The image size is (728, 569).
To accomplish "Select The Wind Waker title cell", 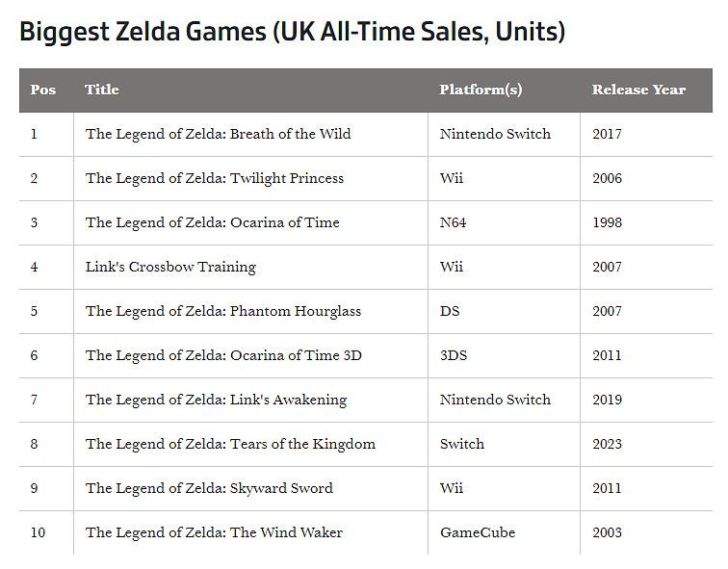I will click(214, 532).
